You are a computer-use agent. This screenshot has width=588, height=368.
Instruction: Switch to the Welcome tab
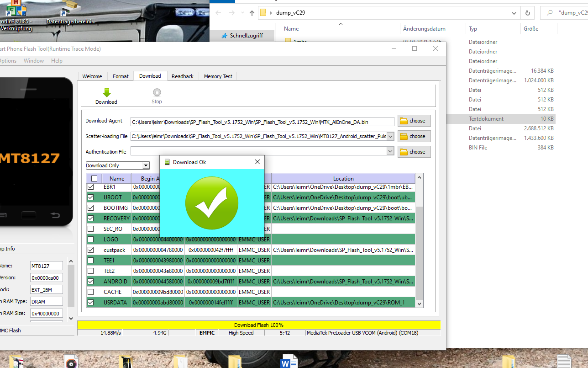[92, 76]
